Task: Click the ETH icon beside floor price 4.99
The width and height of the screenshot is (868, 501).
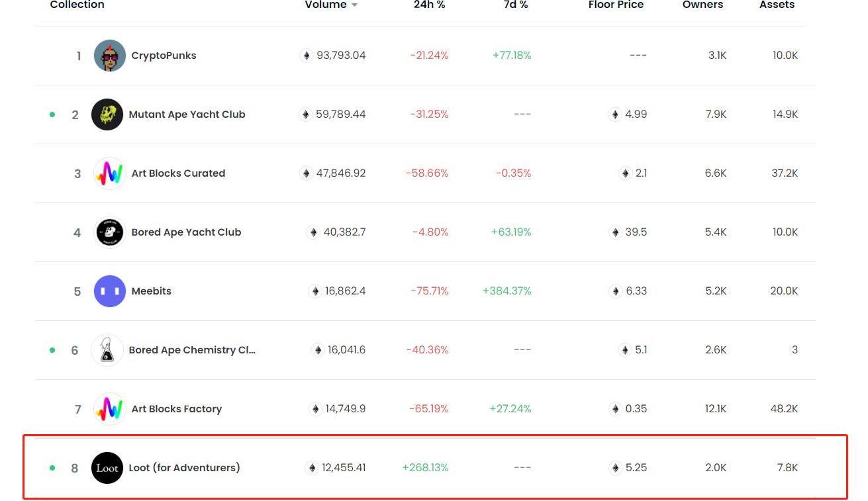Action: point(614,114)
